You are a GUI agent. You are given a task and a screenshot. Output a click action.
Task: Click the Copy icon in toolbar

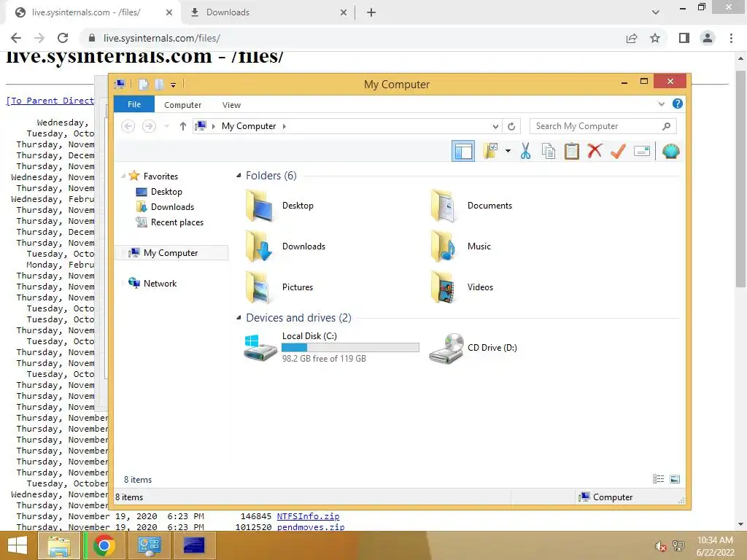tap(549, 152)
